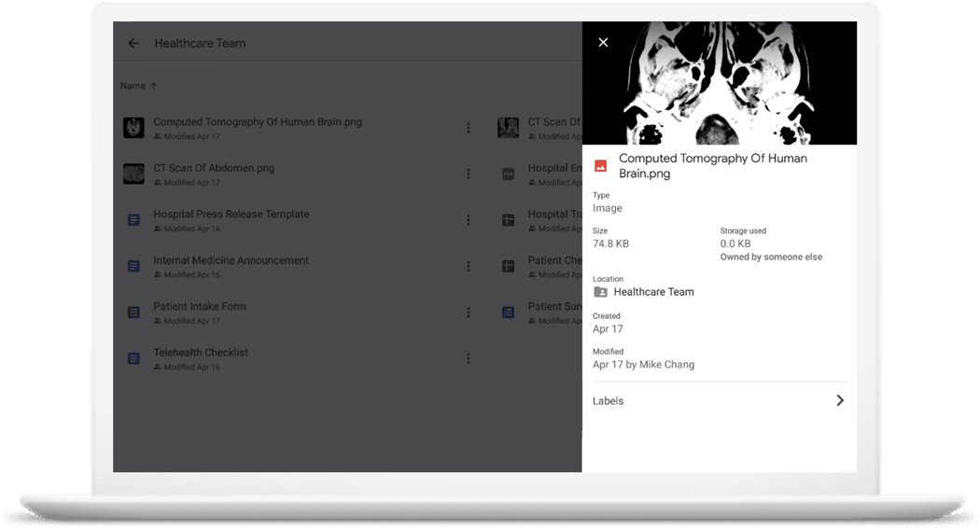Click 'Apr 17 by Mike Chang' modified text
The image size is (980, 528).
643,365
